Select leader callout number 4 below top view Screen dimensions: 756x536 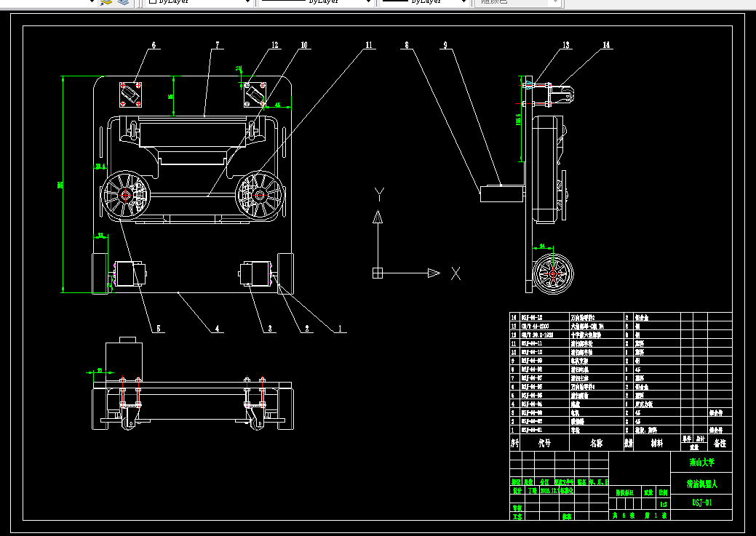pyautogui.click(x=217, y=329)
